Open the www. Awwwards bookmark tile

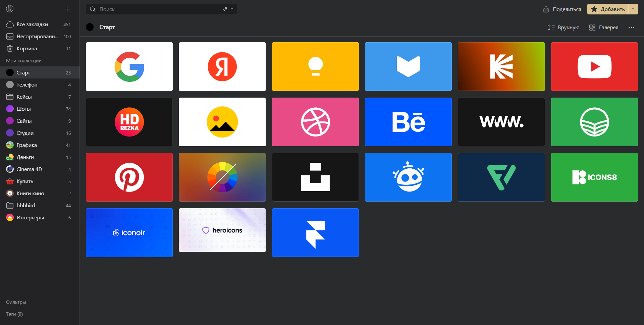(x=501, y=122)
